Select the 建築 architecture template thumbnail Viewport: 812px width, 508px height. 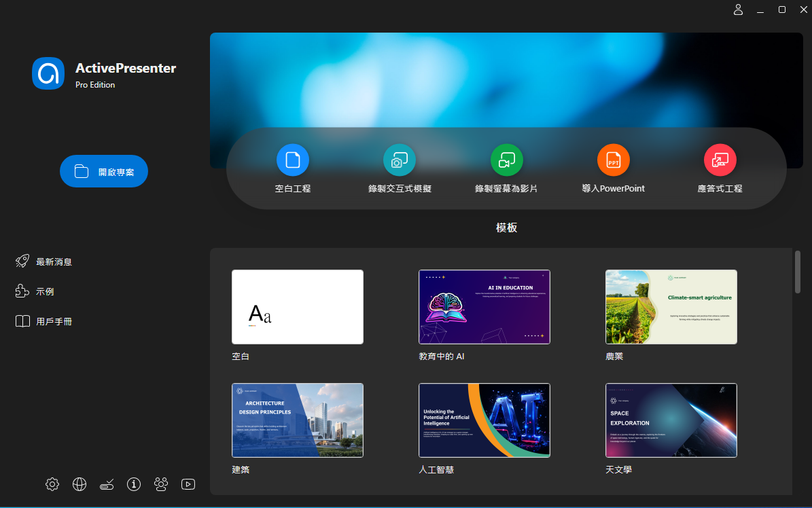(x=297, y=420)
